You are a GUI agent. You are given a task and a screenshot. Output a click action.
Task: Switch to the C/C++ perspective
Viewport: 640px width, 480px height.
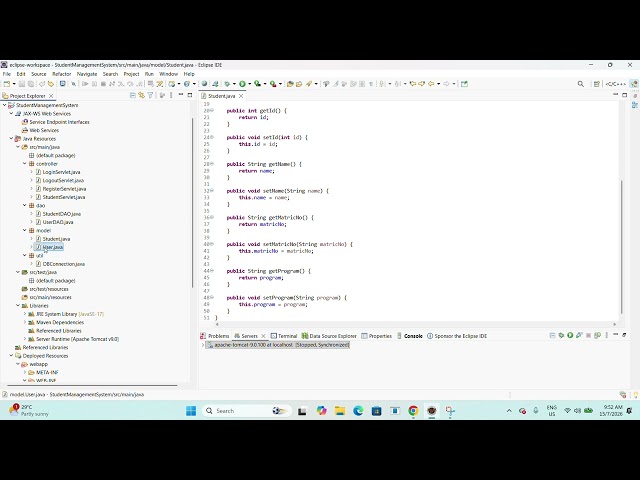(615, 84)
